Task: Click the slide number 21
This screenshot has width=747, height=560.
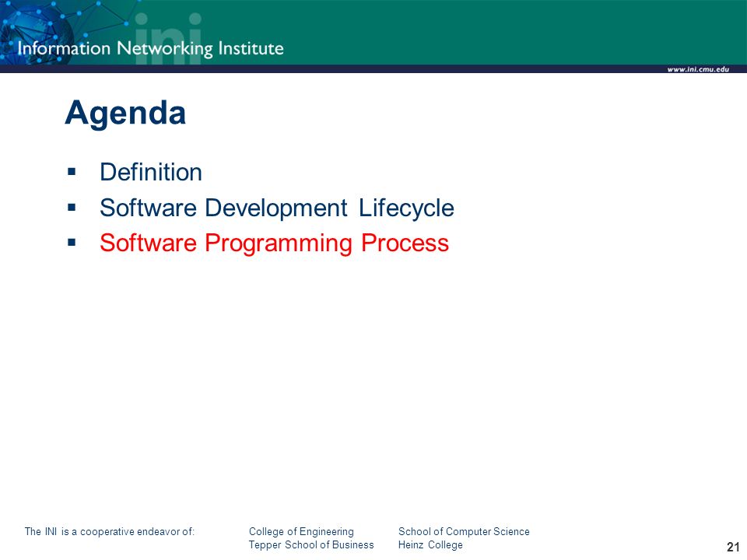Action: 733,547
